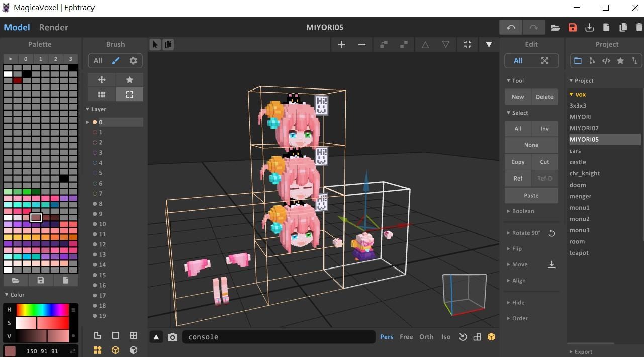644x357 pixels.
Task: Expand the Flip section
Action: tap(514, 249)
